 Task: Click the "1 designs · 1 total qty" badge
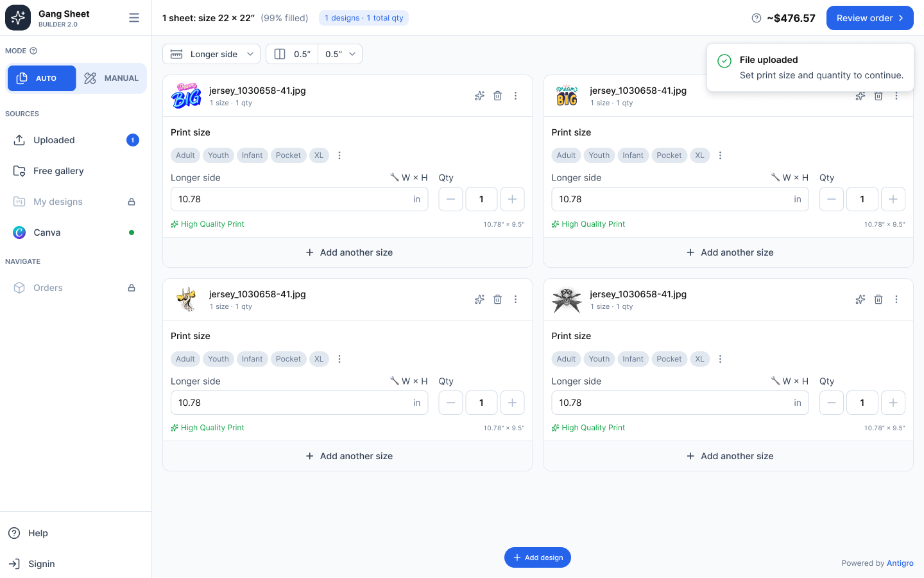(364, 18)
